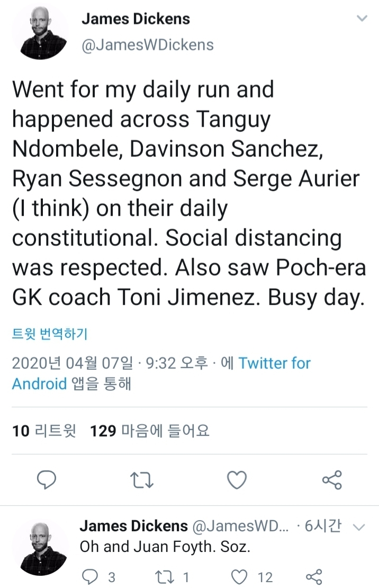379x588 pixels.
Task: Reply to the Juan Foyth tweet
Action: click(92, 576)
